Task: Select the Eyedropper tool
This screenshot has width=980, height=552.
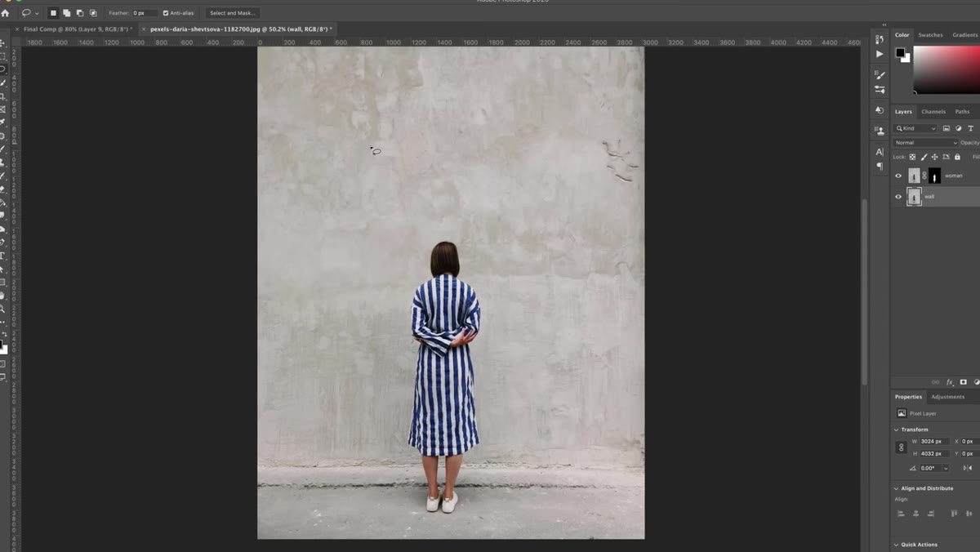Action: pyautogui.click(x=3, y=122)
